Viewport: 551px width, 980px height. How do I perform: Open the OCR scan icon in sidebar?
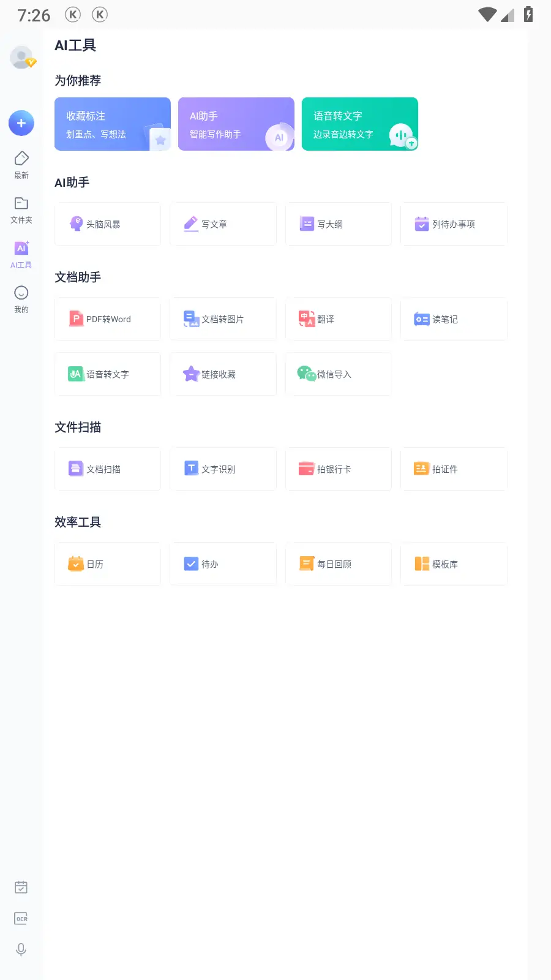click(21, 918)
